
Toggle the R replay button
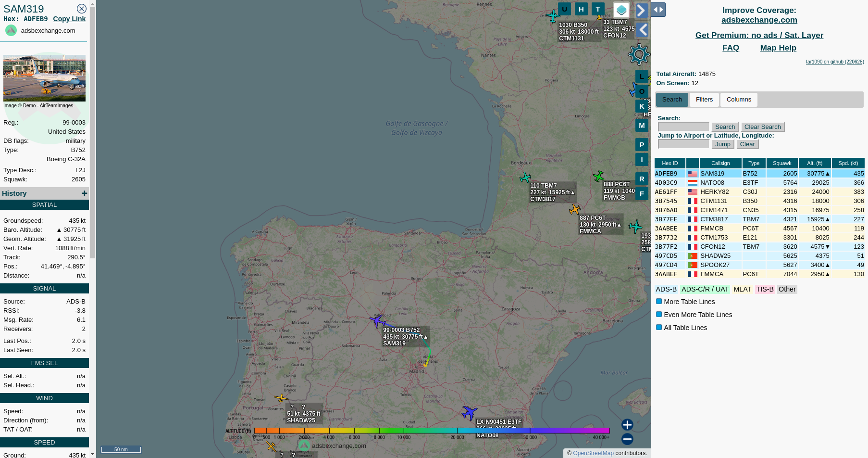(642, 179)
